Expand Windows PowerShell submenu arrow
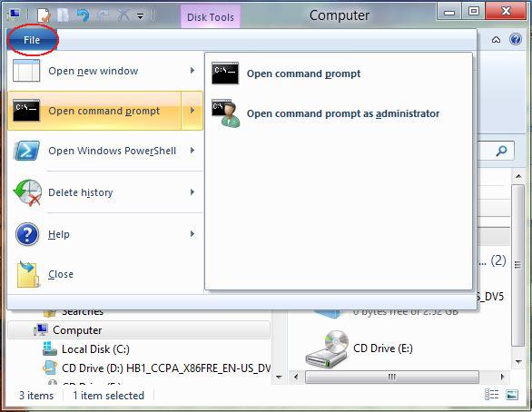Image resolution: width=532 pixels, height=412 pixels. coord(192,151)
